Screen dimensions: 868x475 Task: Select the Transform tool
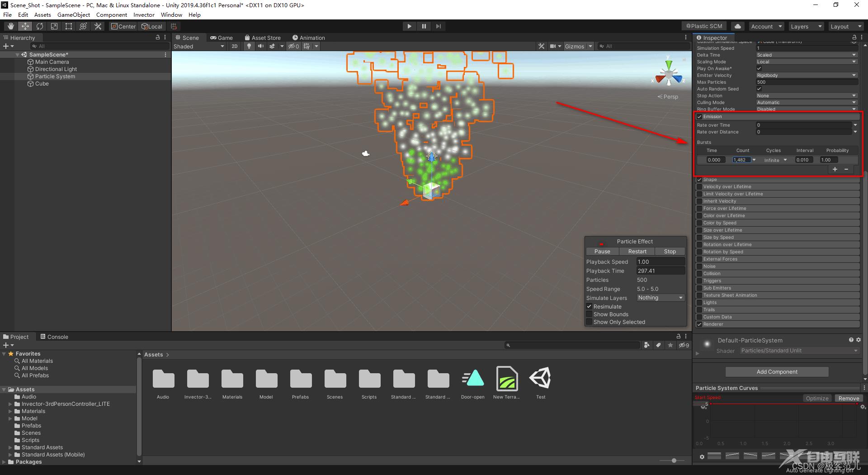click(83, 26)
